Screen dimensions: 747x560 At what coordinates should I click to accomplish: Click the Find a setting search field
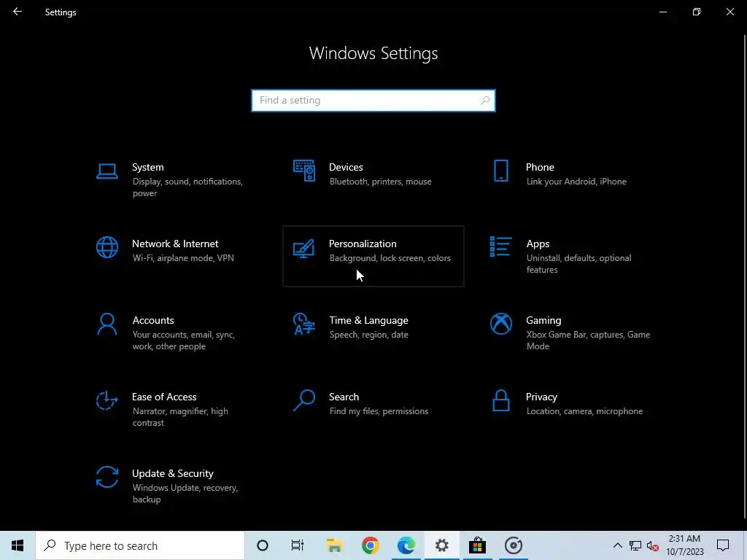[x=373, y=101]
